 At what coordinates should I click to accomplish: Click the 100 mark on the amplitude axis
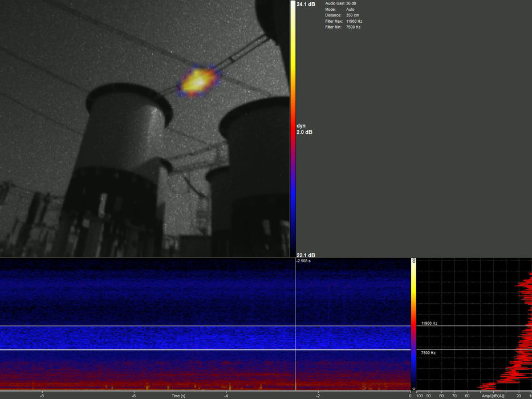coord(419,396)
